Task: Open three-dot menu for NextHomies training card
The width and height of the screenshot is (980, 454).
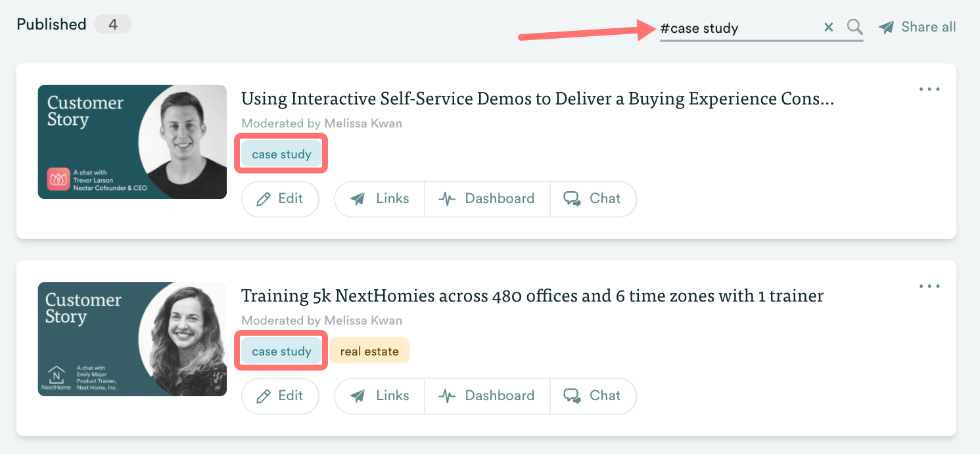Action: point(929,286)
